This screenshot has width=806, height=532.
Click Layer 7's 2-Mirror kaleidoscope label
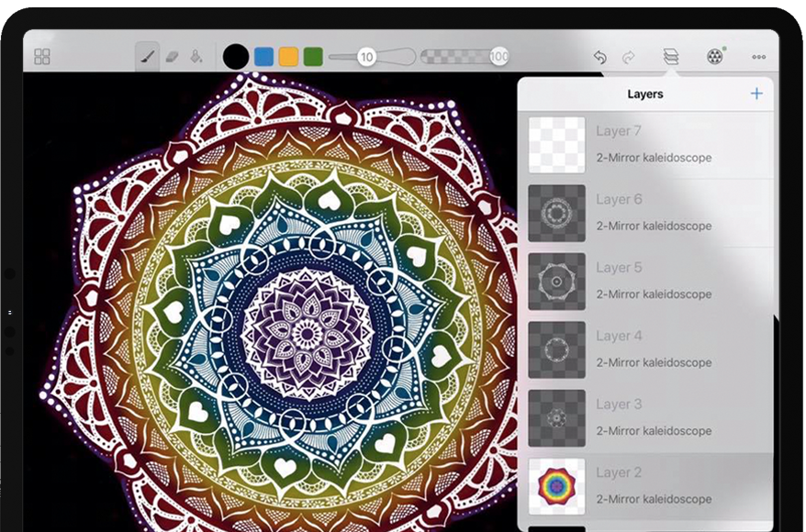[x=654, y=158]
